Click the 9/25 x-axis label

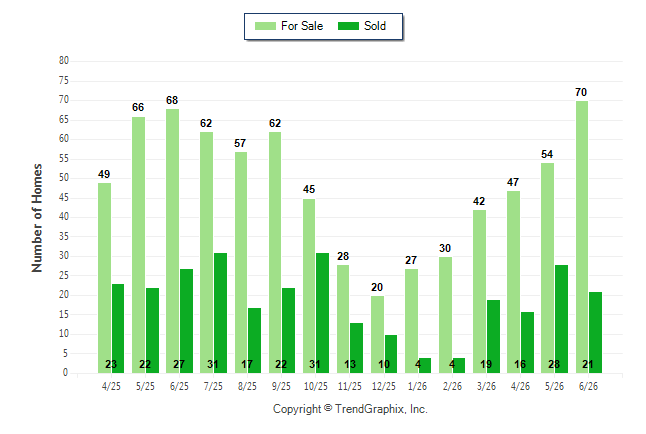point(281,387)
